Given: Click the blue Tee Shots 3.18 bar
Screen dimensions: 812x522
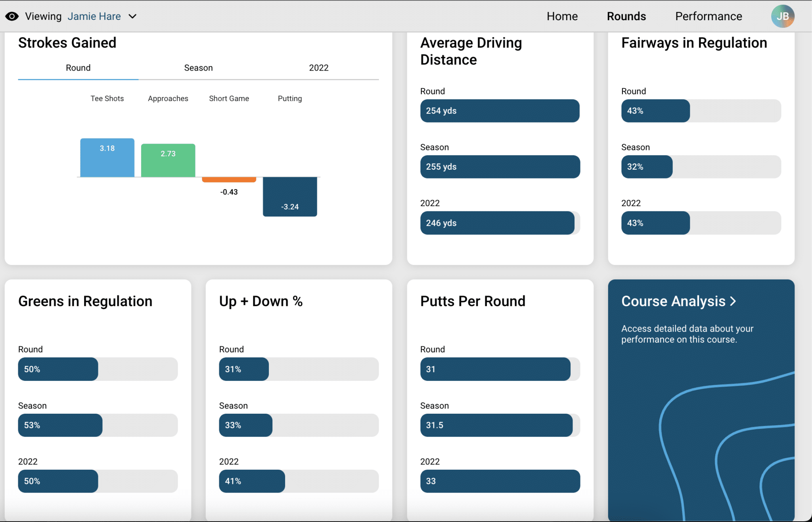Looking at the screenshot, I should point(107,157).
